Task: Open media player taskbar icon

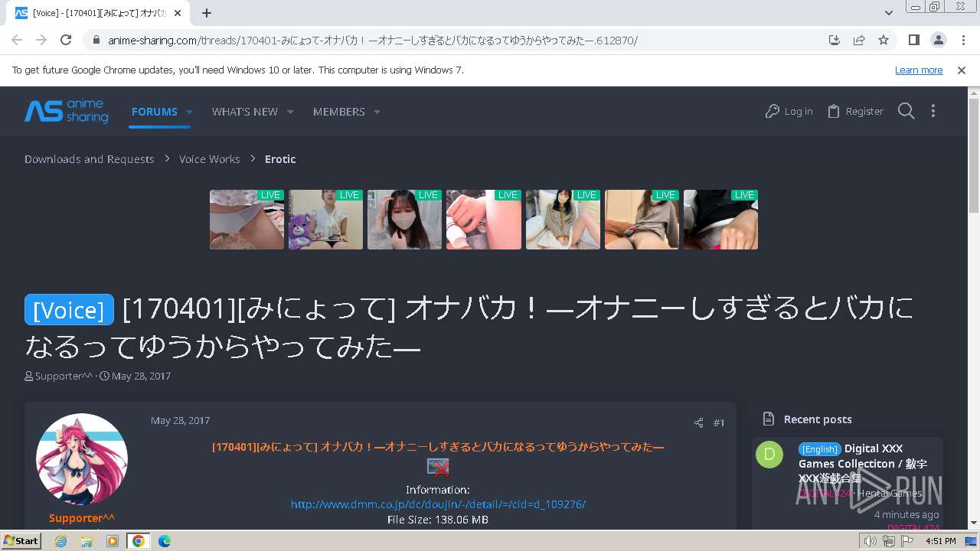Action: click(113, 541)
